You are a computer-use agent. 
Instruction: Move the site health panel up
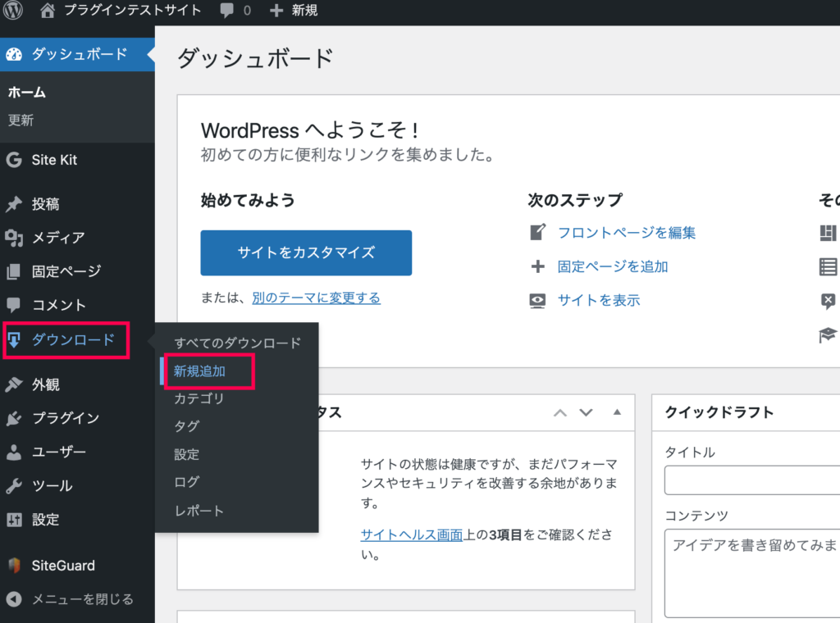tap(559, 412)
